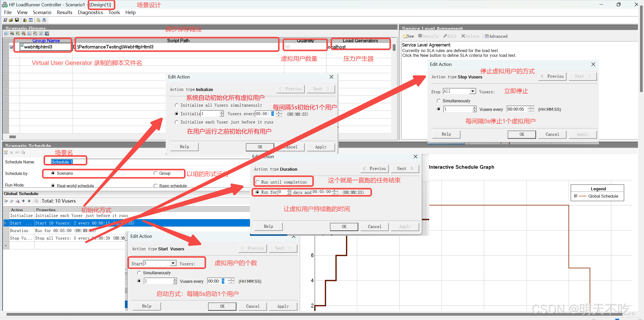Click the Load Generators server icon
Viewport: 644px width, 320px height.
click(25, 20)
